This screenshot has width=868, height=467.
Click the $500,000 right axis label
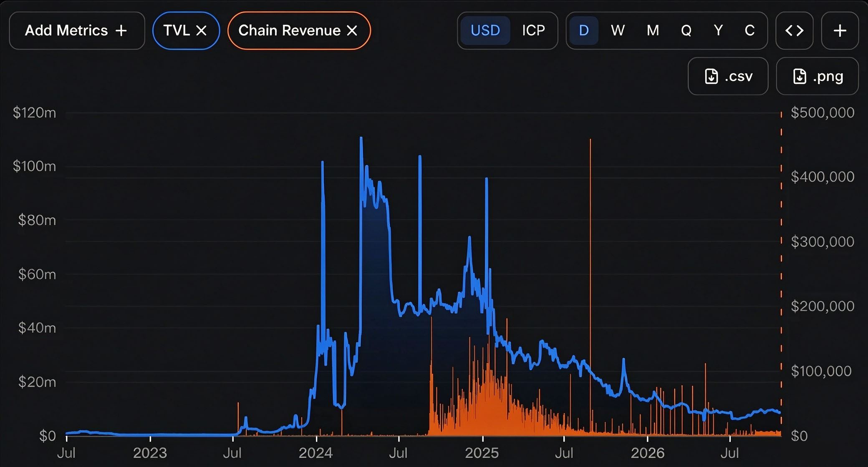(x=823, y=113)
